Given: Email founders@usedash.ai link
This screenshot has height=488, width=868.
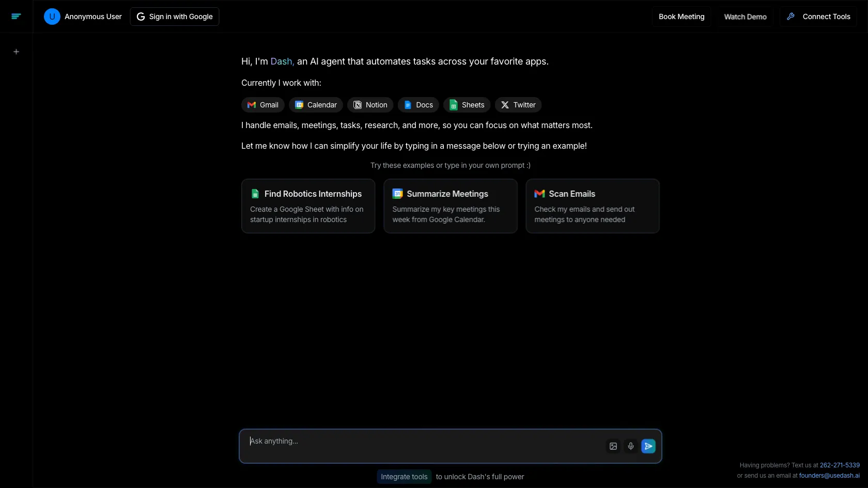Looking at the screenshot, I should 829,476.
